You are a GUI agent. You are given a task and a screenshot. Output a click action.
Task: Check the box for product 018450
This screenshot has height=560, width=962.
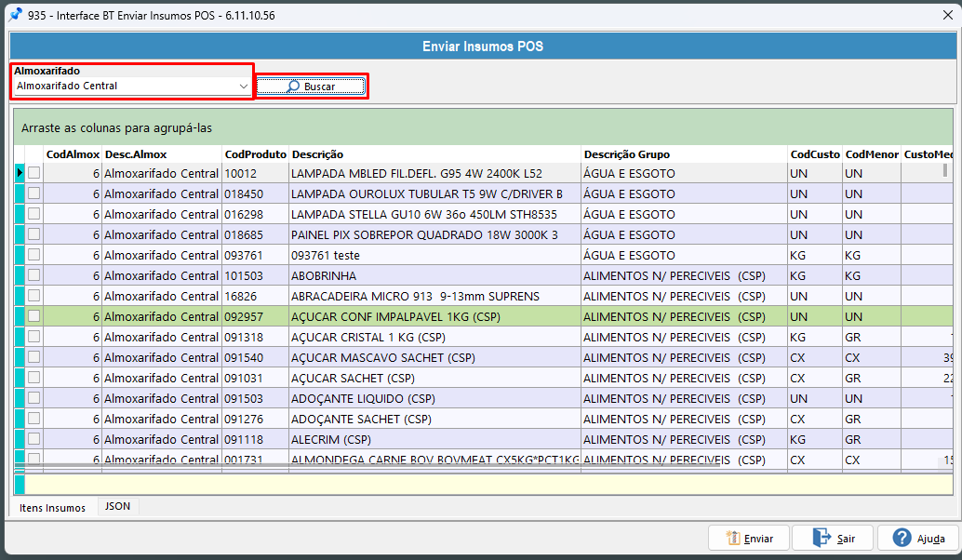[x=33, y=193]
